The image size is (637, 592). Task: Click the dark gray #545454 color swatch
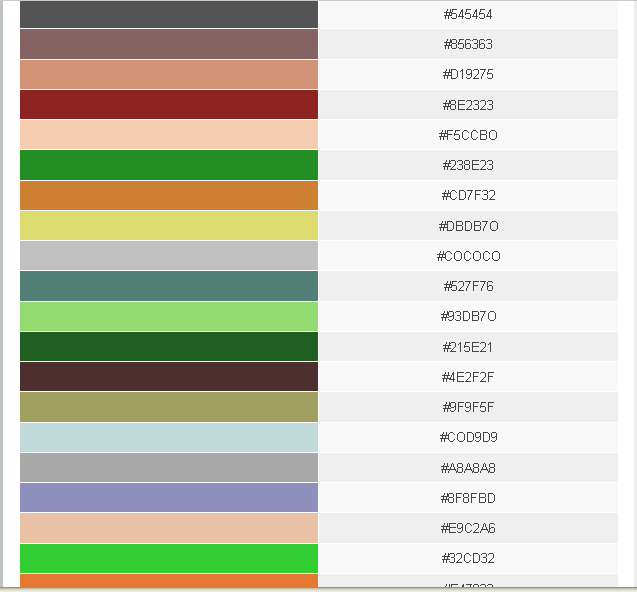pos(168,14)
